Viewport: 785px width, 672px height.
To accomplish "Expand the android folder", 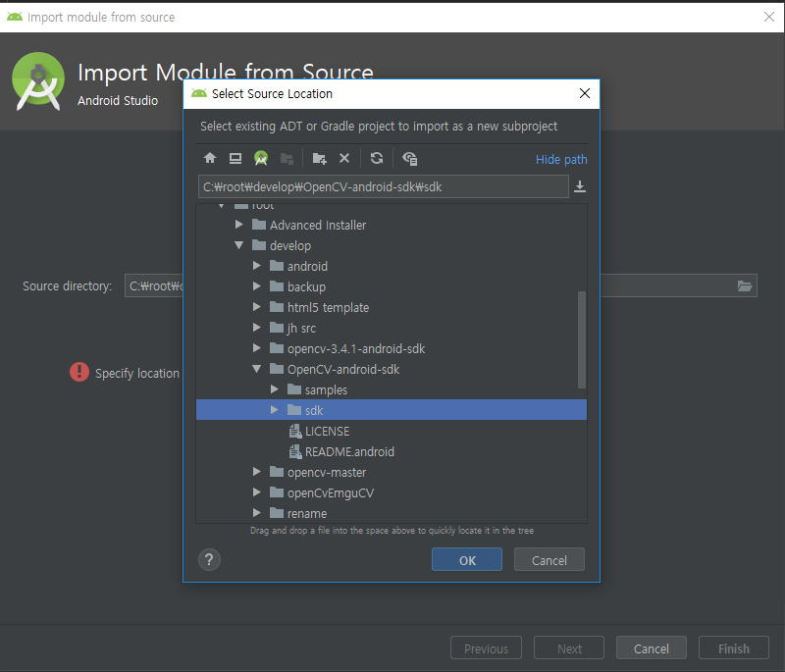I will tap(257, 266).
